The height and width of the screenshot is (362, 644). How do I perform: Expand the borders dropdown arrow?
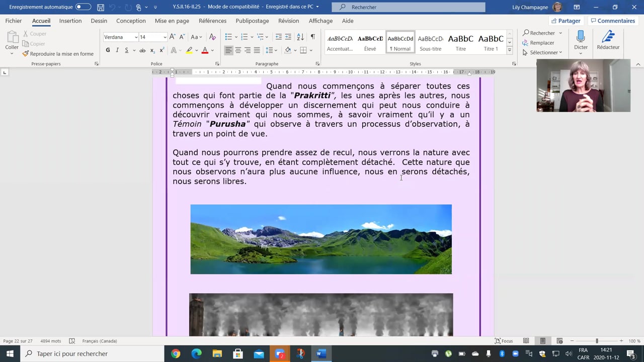coord(311,50)
